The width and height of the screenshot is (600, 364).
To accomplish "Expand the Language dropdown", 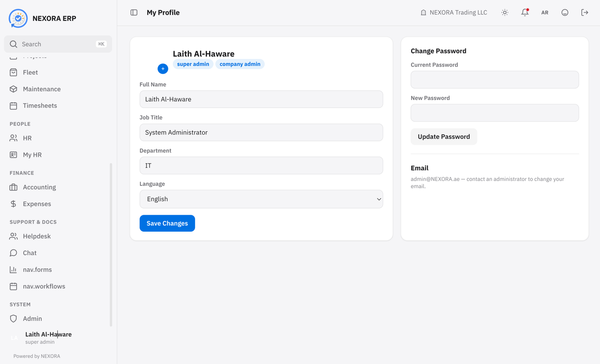I will (261, 199).
